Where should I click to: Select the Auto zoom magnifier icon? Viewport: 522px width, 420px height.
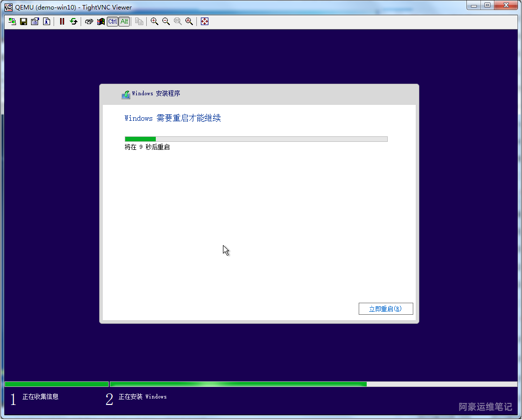point(189,22)
